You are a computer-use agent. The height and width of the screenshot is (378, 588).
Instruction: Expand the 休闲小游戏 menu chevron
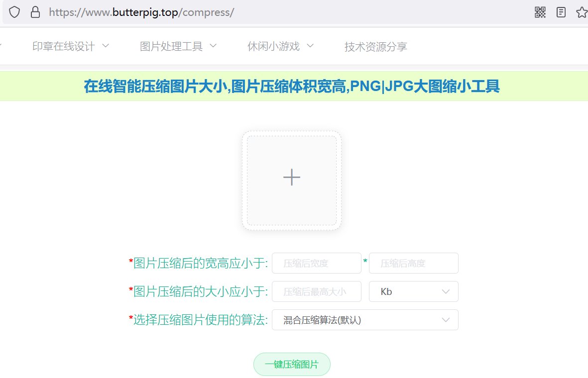(310, 46)
